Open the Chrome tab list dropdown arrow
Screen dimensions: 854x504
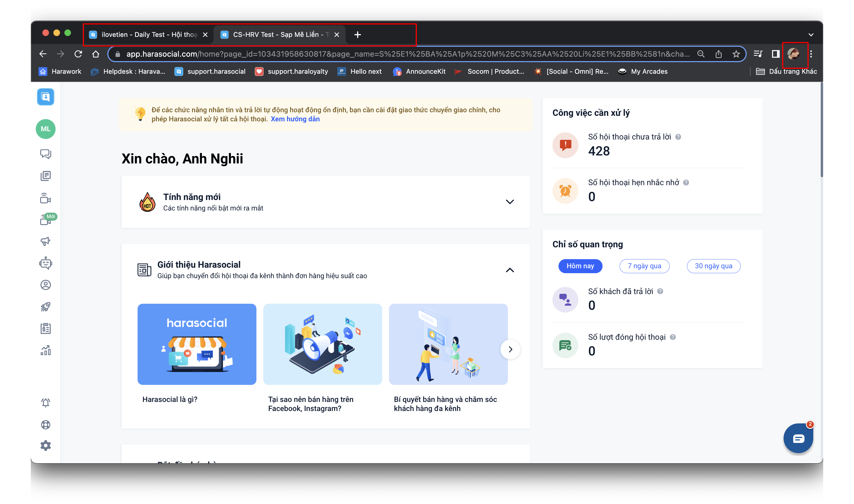point(811,35)
